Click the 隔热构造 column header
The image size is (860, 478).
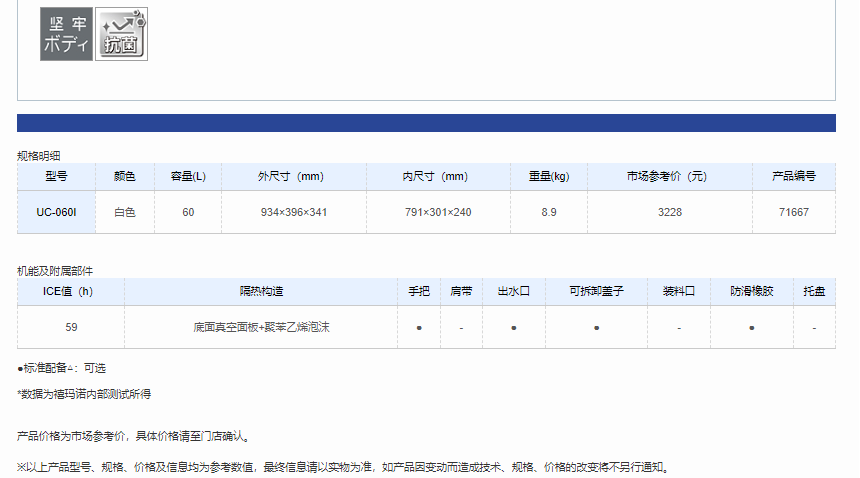pyautogui.click(x=261, y=292)
